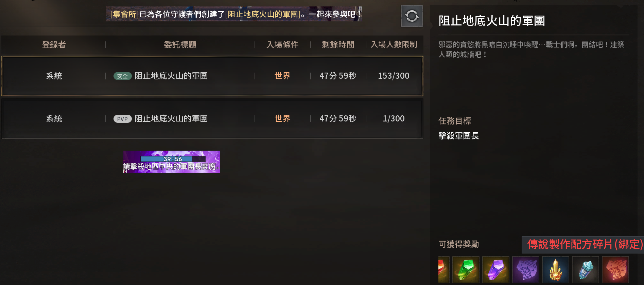644x285 pixels.
Task: Click the 集會所 announcement banner link
Action: [124, 14]
